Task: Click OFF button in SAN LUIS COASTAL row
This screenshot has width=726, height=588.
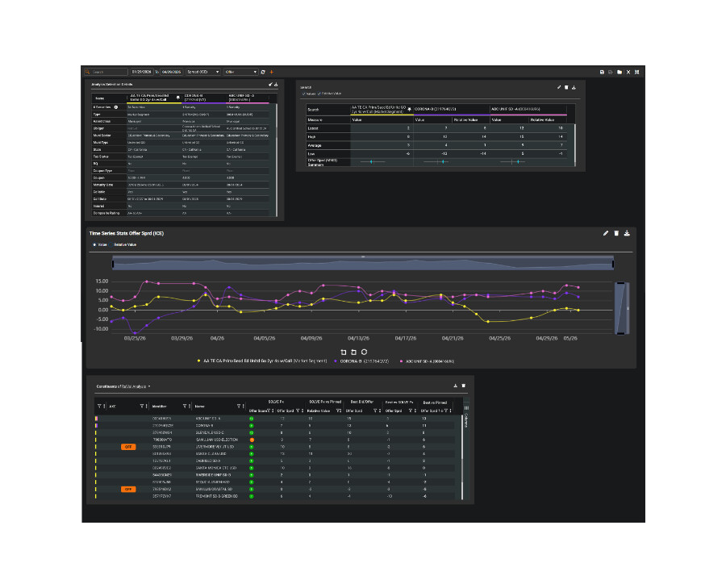Action: pos(128,490)
